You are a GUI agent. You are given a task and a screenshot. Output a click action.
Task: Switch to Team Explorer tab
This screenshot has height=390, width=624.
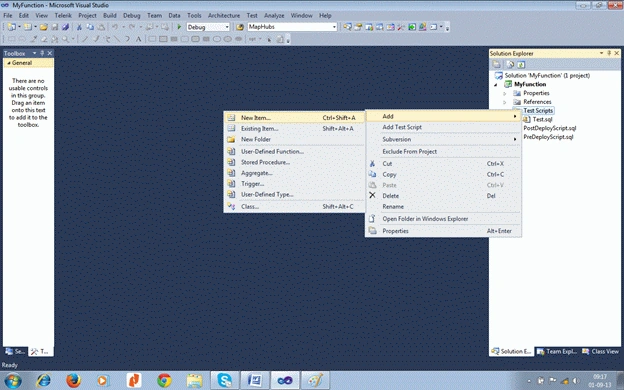pyautogui.click(x=556, y=351)
